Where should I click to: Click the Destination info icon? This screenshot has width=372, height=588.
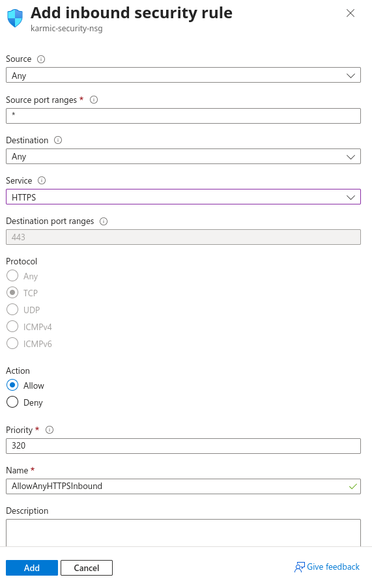point(58,140)
